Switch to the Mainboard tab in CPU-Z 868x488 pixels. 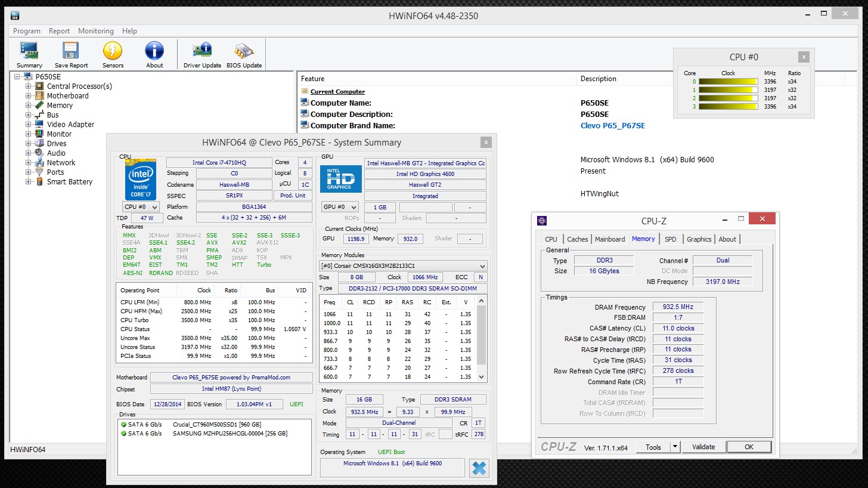tap(610, 239)
